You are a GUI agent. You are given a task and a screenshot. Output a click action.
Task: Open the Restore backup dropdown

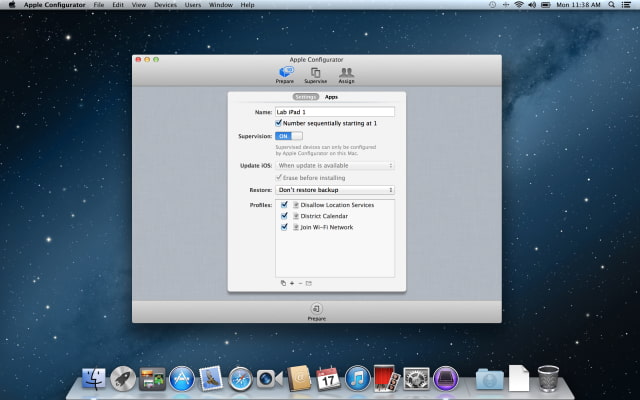coord(335,189)
